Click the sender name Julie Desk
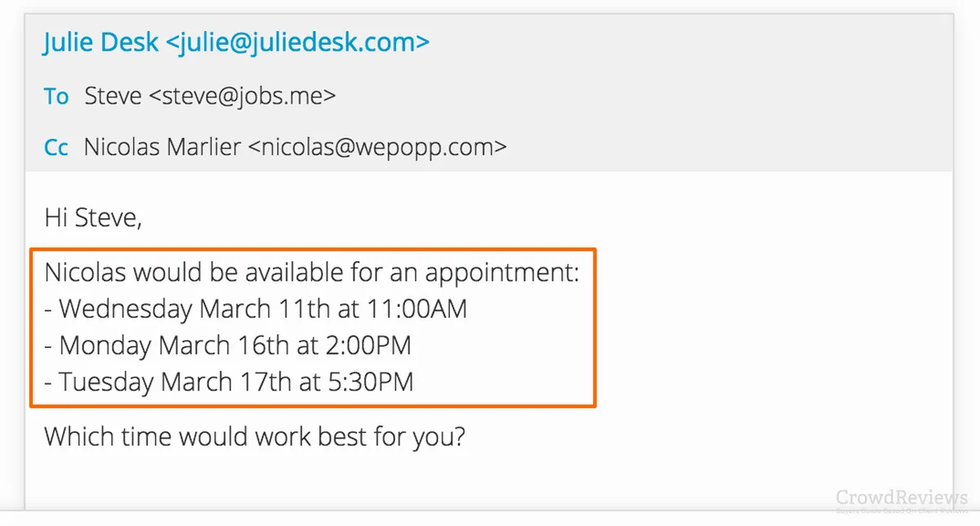Viewport: 980px width, 526px height. (100, 42)
